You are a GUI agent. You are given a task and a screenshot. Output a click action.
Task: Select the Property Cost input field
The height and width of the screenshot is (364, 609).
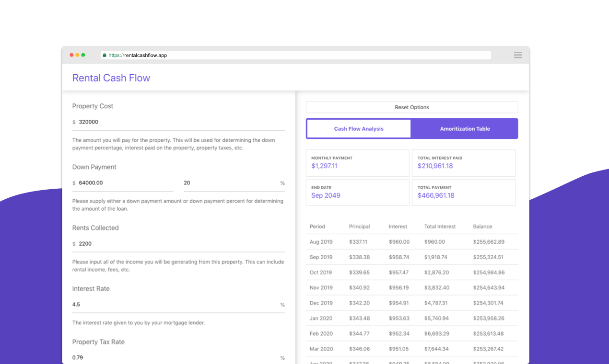click(144, 122)
